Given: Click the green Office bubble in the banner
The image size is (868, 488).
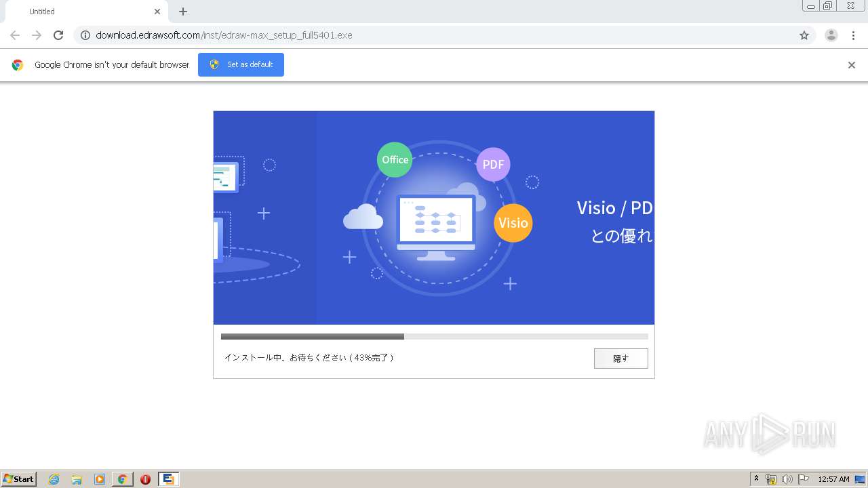Looking at the screenshot, I should (395, 160).
